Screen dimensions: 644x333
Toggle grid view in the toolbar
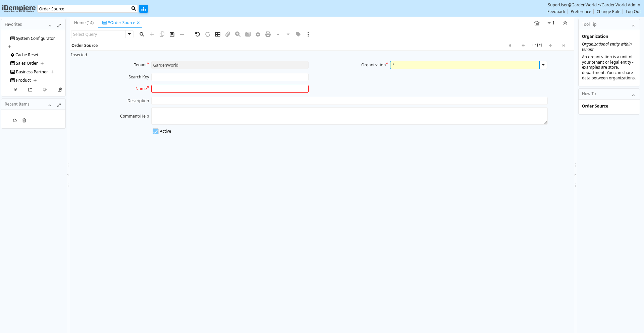(x=218, y=34)
